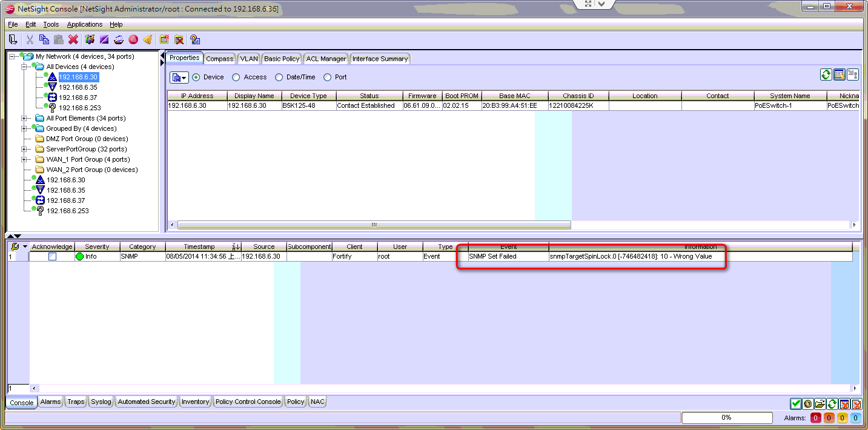Open the view selector dropdown next to Device
Screen dimensions: 868x430
click(179, 78)
